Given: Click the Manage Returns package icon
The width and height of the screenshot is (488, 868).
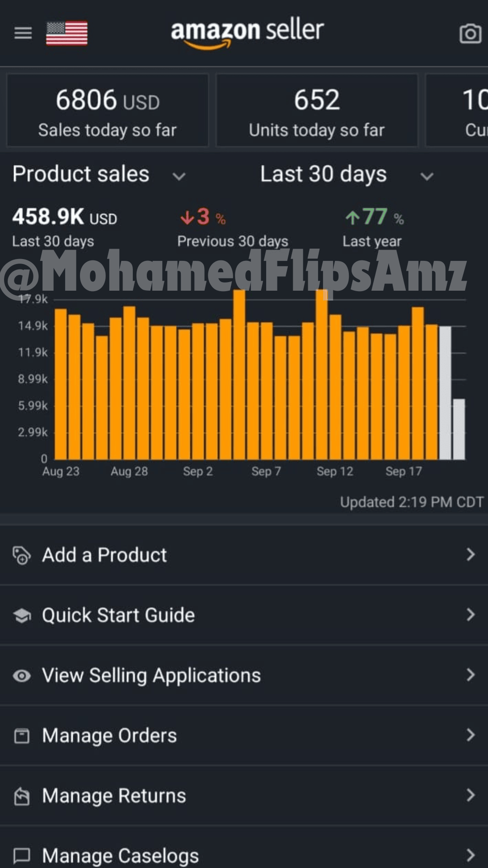Looking at the screenshot, I should point(22,796).
